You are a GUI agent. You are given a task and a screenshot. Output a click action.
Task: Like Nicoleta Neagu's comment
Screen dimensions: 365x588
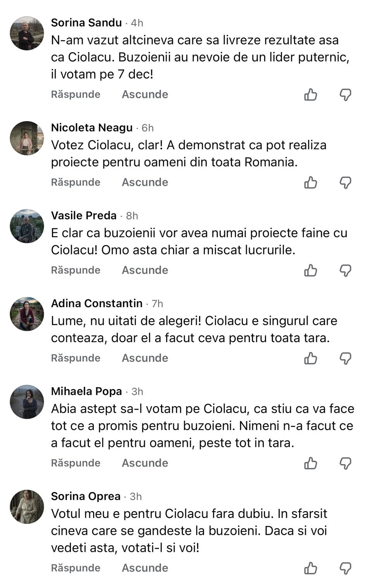tap(311, 182)
